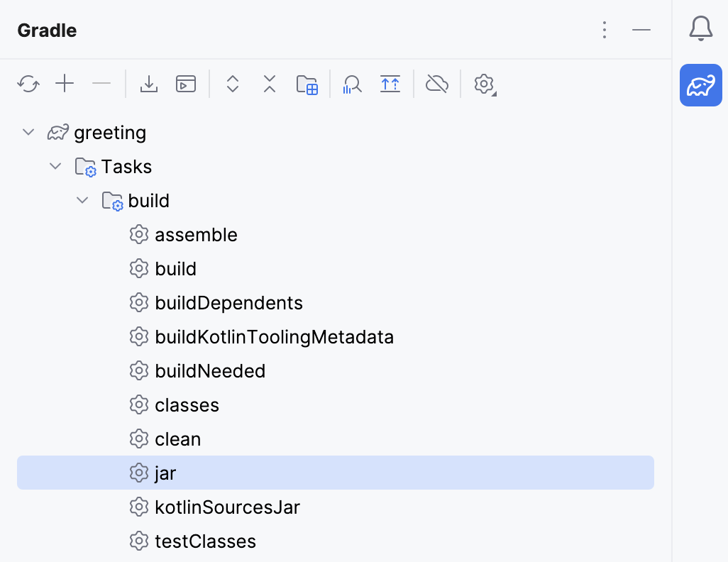The width and height of the screenshot is (728, 562).
Task: Collapse the build task group
Action: point(82,200)
